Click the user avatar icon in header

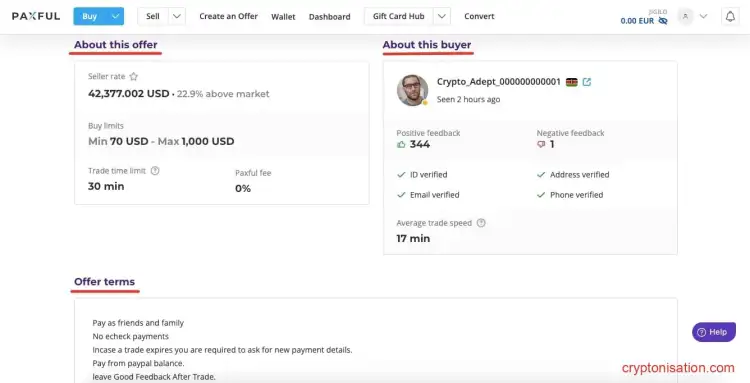(x=685, y=16)
